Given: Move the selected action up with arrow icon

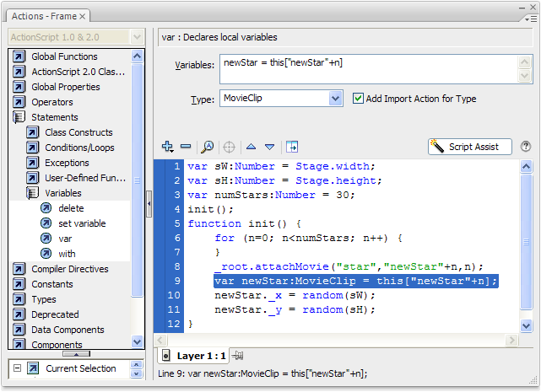Looking at the screenshot, I should tap(251, 147).
